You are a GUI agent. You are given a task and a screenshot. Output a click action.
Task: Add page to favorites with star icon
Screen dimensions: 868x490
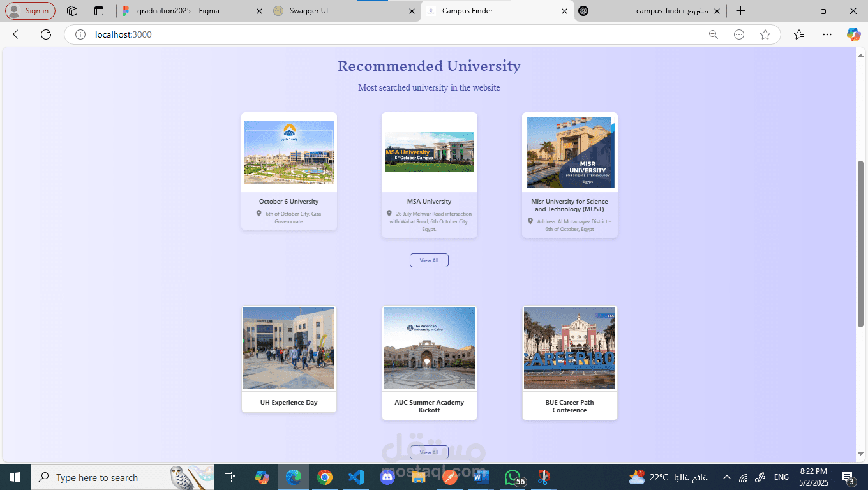click(765, 34)
